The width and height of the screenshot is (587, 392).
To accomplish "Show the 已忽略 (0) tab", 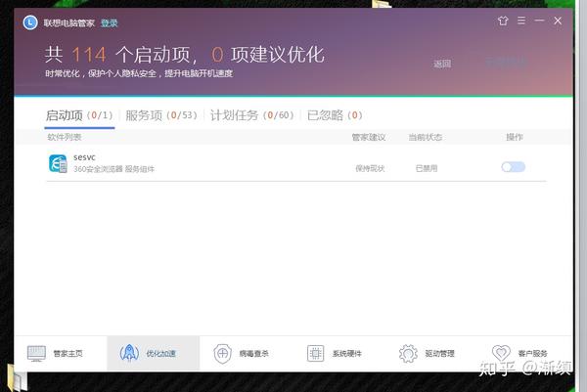I will (x=335, y=115).
